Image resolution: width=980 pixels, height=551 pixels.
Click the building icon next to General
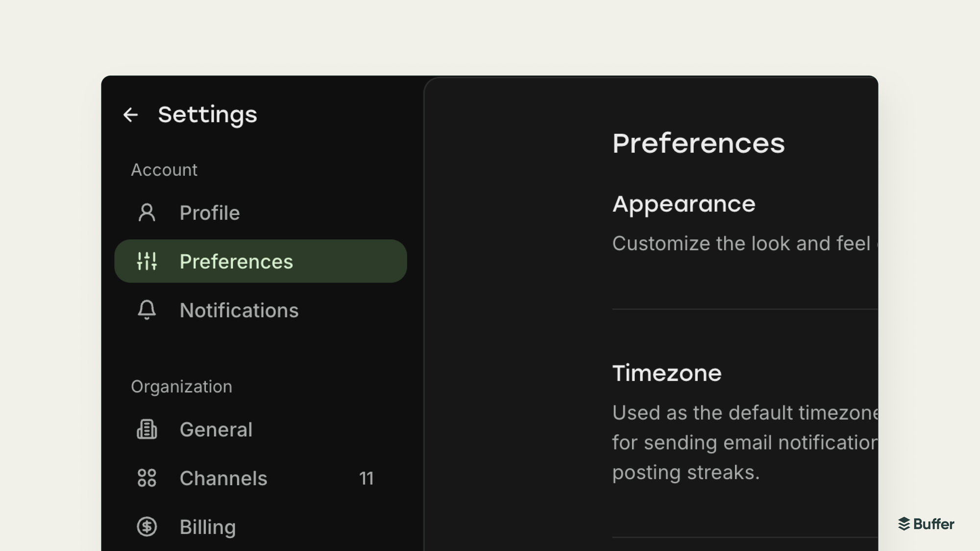click(x=147, y=430)
